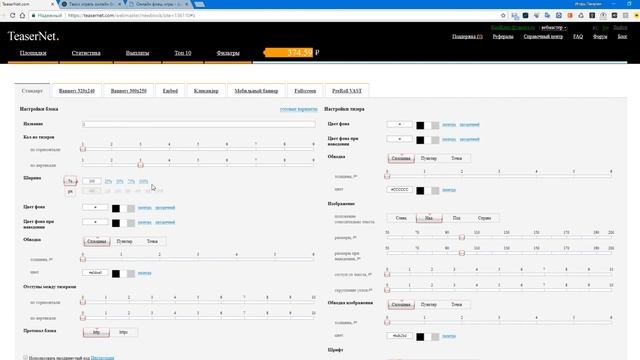This screenshot has height=360, width=640.
Task: Switch to the Fullscreen tab
Action: click(305, 91)
